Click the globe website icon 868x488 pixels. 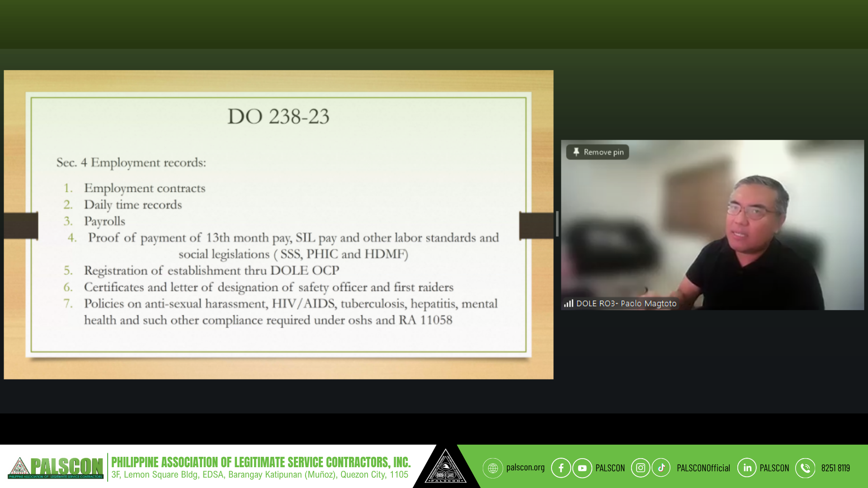pyautogui.click(x=493, y=468)
